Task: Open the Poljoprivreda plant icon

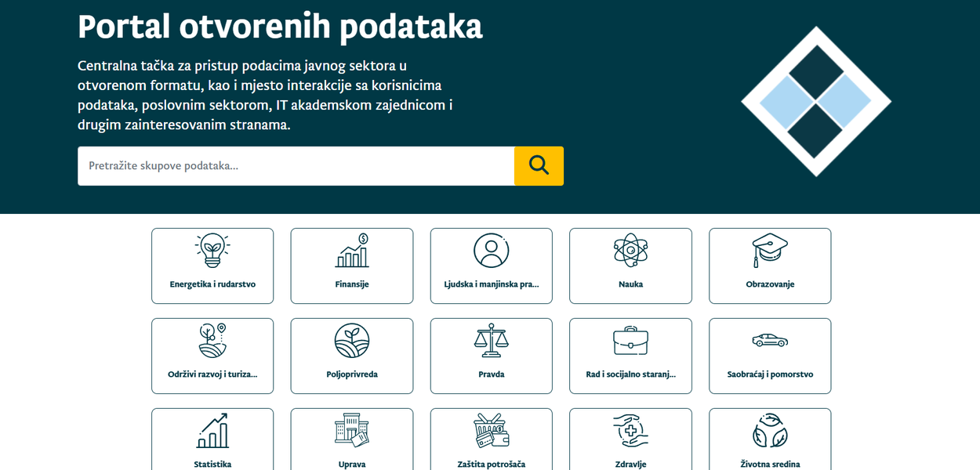Action: pos(351,341)
